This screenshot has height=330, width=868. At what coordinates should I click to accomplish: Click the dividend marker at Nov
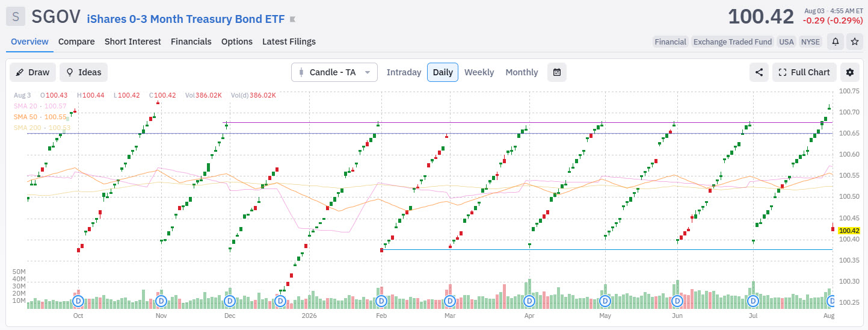[x=161, y=300]
